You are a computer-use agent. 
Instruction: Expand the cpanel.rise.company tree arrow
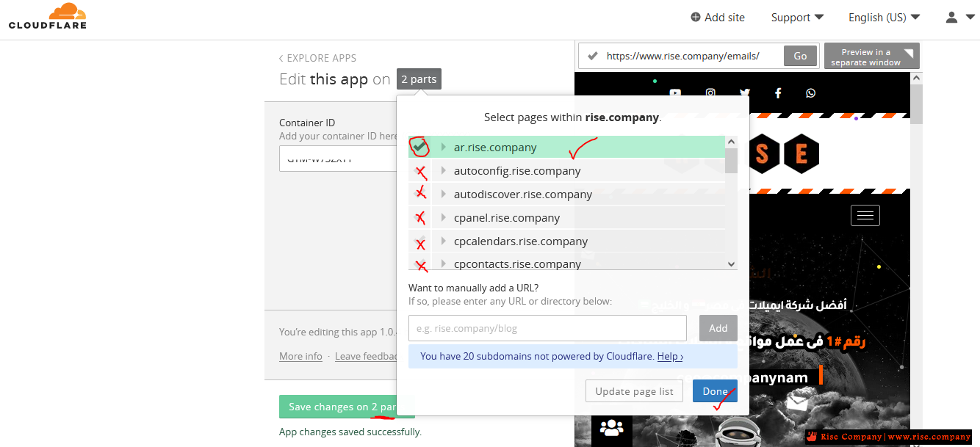444,218
